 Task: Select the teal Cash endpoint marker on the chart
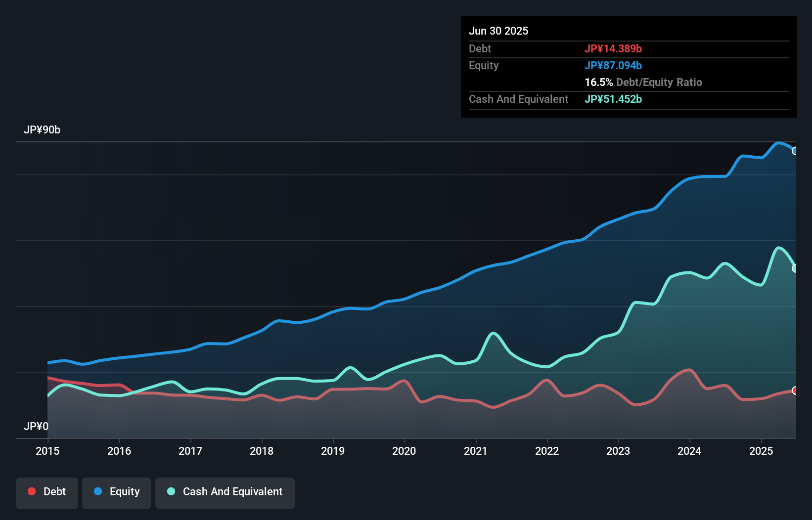point(795,268)
